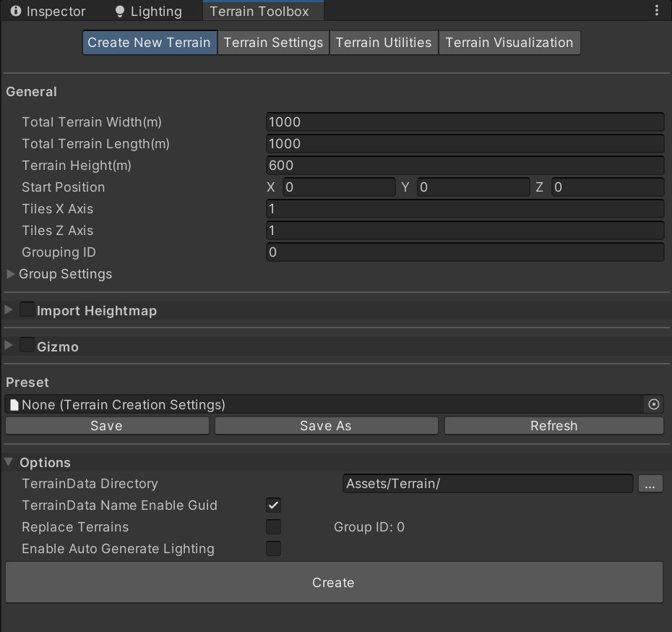Open the Terrain Visualization mode

pos(509,43)
